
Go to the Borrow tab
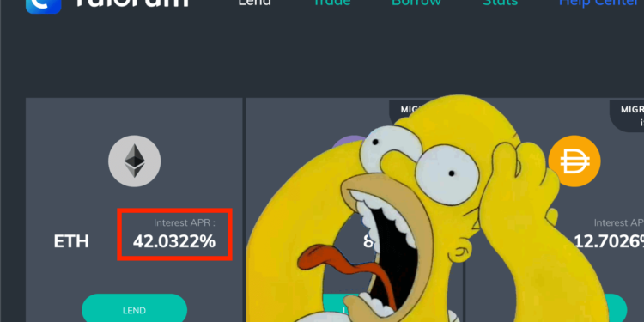coord(416,3)
